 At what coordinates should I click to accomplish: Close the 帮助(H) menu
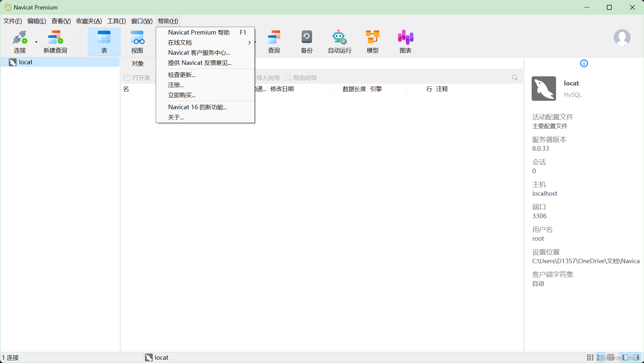coord(168,21)
